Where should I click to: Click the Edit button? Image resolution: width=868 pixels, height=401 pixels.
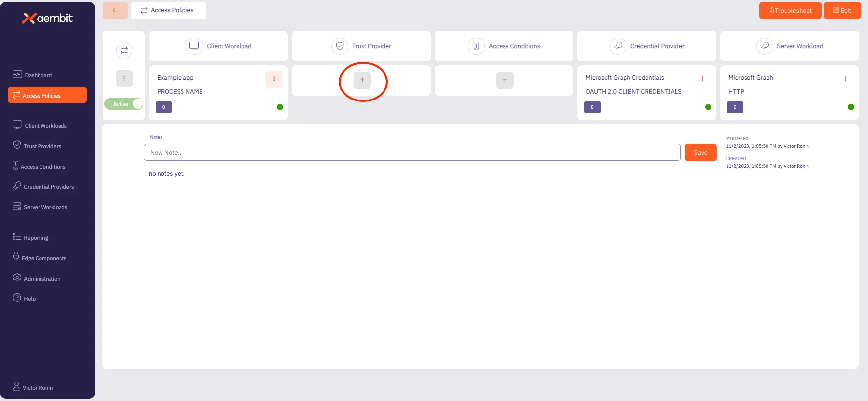tap(842, 10)
